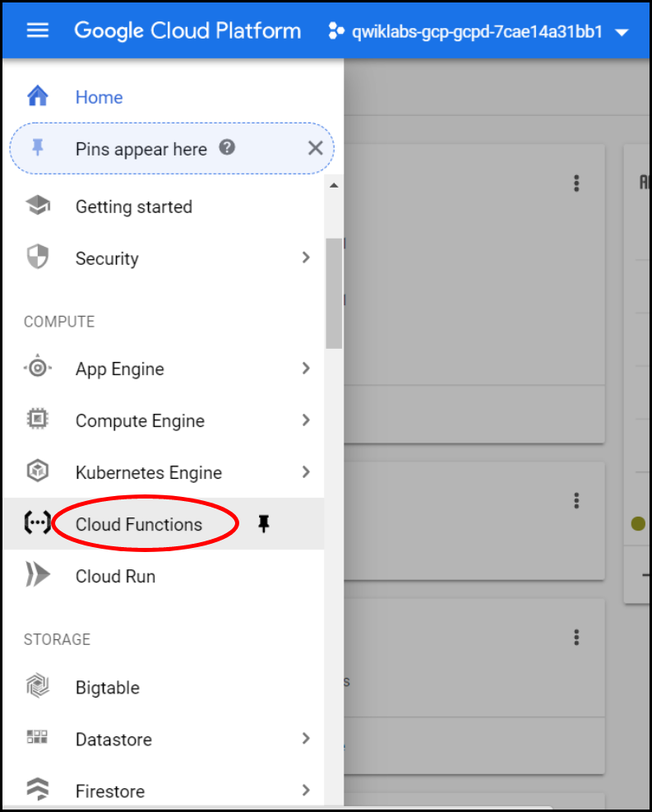
Task: Pin Cloud Functions to the menu
Action: coord(263,524)
